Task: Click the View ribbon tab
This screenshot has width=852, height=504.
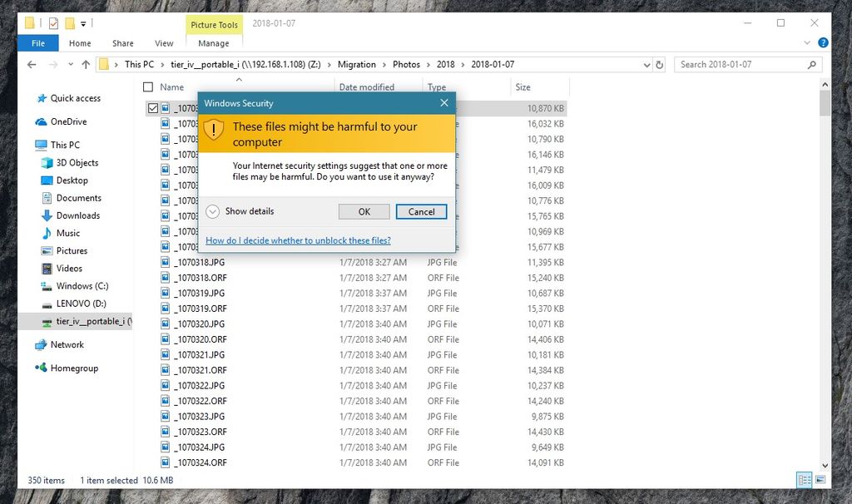Action: tap(164, 42)
